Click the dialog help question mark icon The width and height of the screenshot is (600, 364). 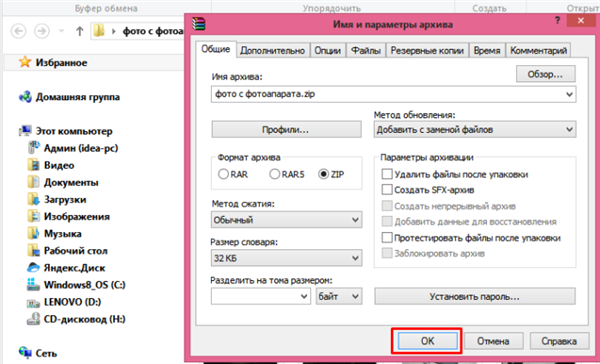click(558, 21)
